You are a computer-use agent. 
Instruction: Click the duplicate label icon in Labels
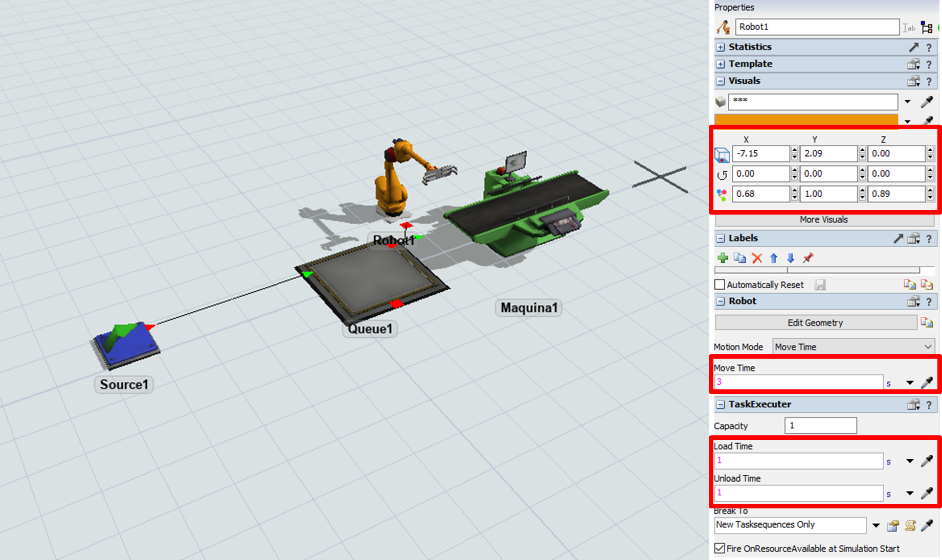click(739, 258)
